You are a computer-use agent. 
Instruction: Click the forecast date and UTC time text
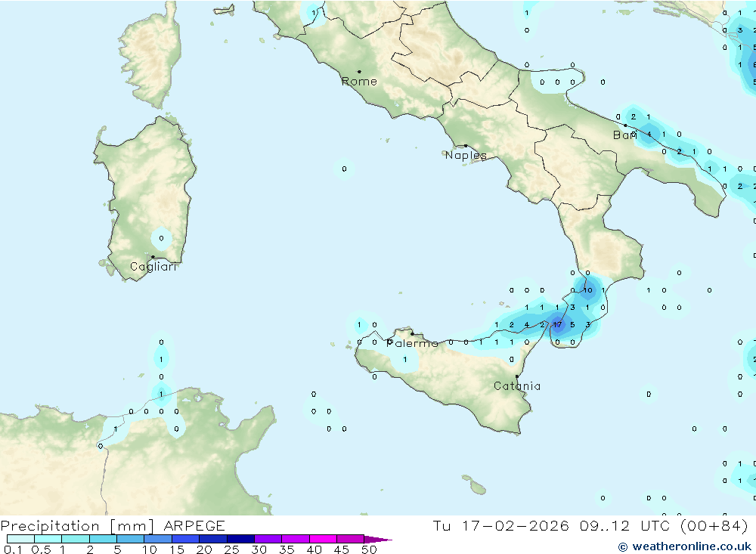pyautogui.click(x=590, y=526)
